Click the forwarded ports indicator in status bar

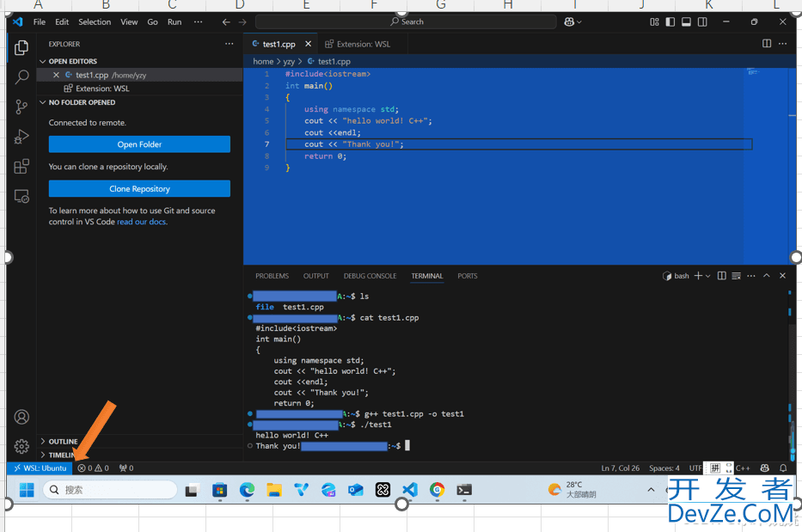tap(126, 468)
